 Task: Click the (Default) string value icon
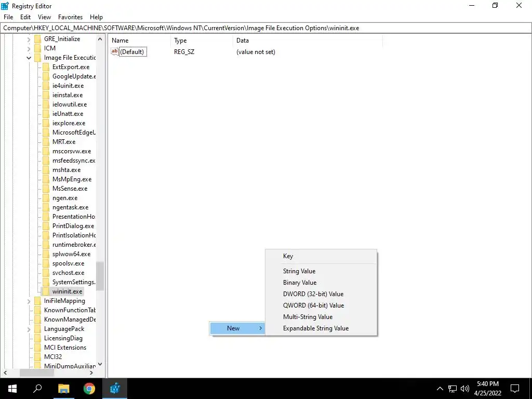115,51
